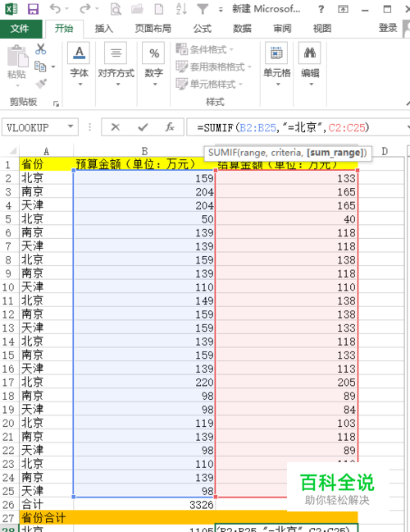Click the 合计 cell in row 26
The width and height of the screenshot is (410, 532).
[x=47, y=505]
